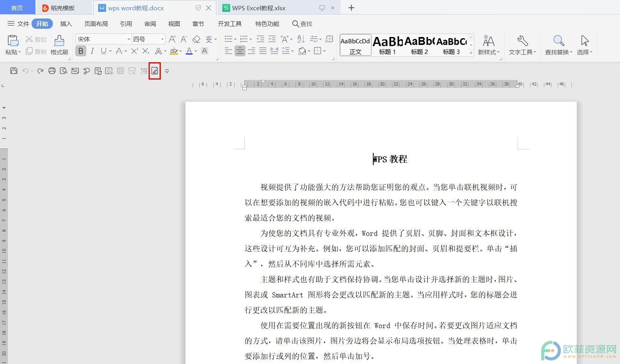
Task: Click the Undo arrow icon
Action: tap(25, 71)
